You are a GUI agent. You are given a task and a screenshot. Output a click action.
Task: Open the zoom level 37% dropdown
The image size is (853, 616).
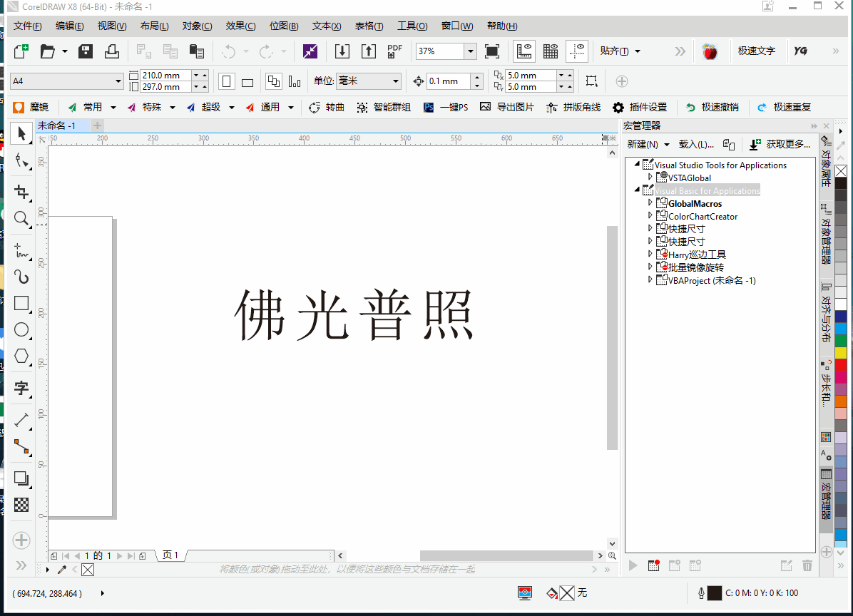[471, 51]
